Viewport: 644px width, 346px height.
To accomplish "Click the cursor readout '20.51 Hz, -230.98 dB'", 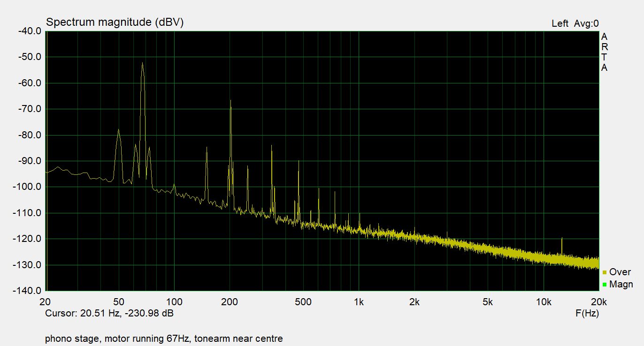I will (127, 313).
